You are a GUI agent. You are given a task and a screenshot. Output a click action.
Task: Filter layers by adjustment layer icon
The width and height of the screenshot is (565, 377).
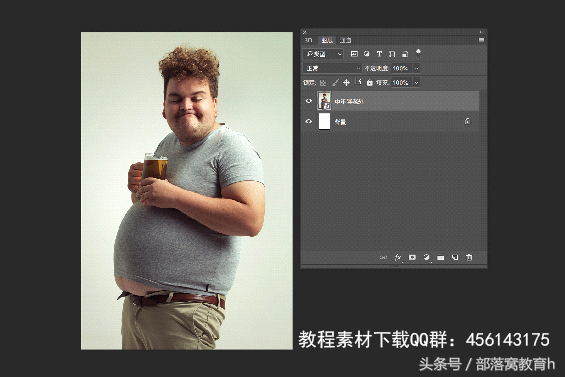click(366, 54)
